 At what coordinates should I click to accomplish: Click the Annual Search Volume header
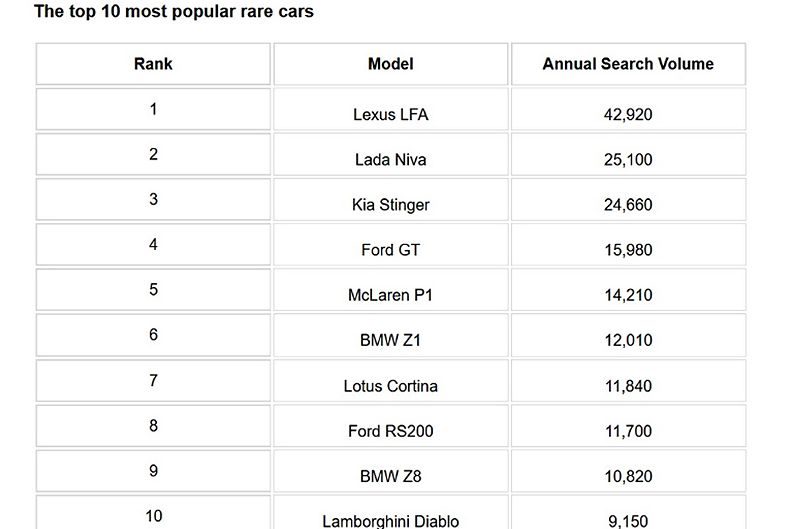(x=628, y=64)
